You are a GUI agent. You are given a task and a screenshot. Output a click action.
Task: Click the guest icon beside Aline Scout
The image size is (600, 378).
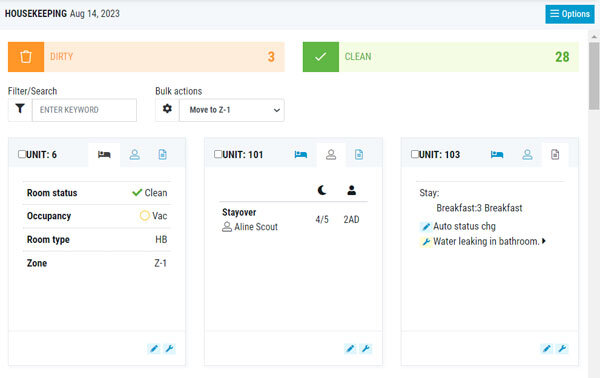tap(227, 227)
